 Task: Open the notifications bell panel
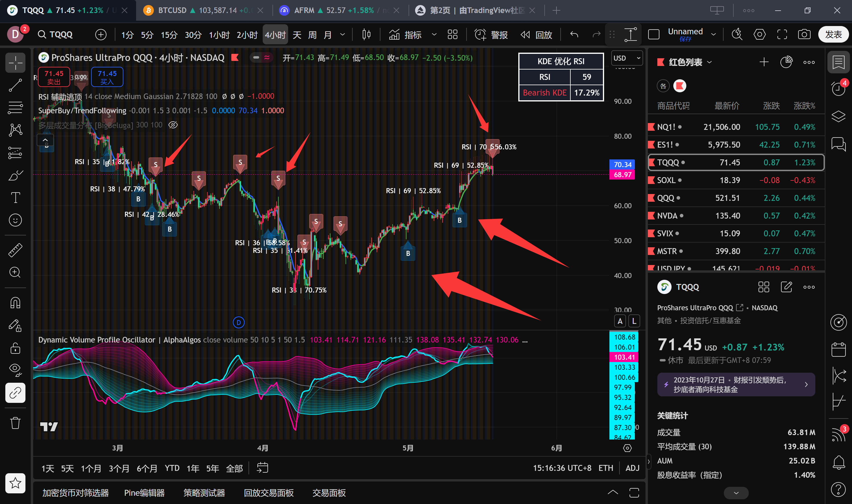[838, 462]
